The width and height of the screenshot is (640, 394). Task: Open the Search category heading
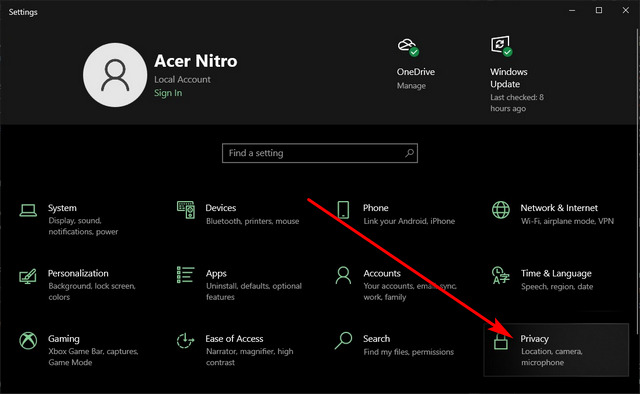coord(376,338)
